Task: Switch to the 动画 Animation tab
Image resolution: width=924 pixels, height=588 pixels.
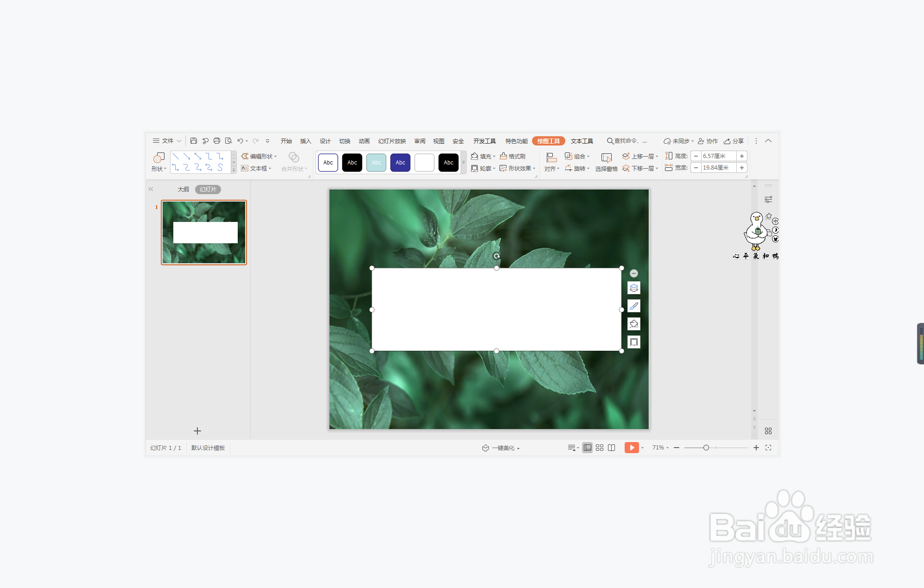Action: (364, 141)
